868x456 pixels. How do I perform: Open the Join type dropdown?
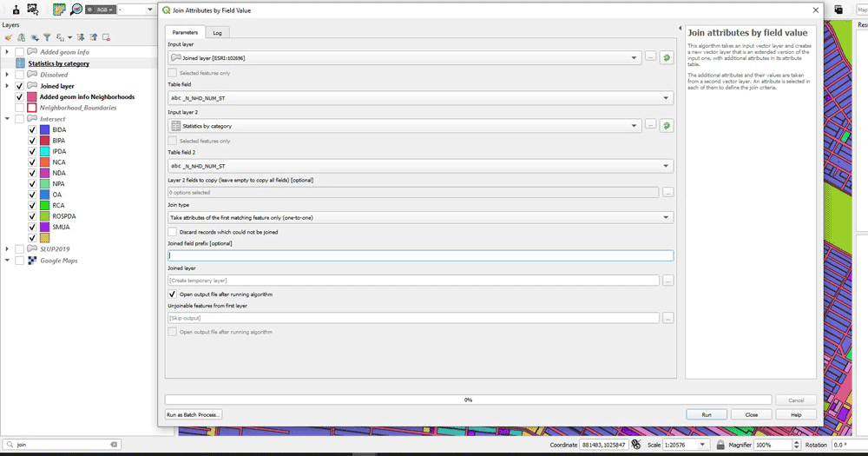[420, 217]
